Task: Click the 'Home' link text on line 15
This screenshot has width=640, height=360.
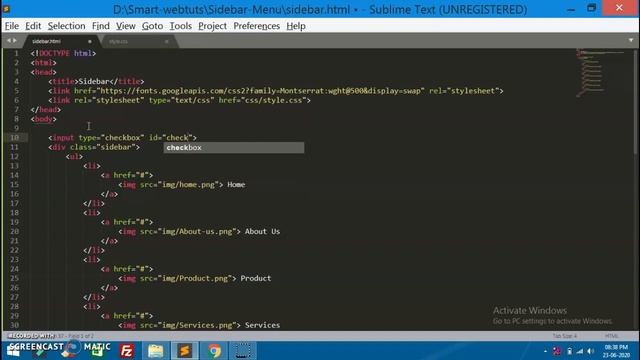Action: pos(236,184)
